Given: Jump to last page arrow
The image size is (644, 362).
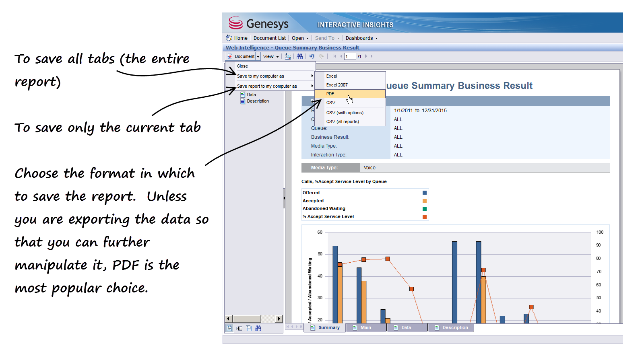Looking at the screenshot, I should pos(372,56).
